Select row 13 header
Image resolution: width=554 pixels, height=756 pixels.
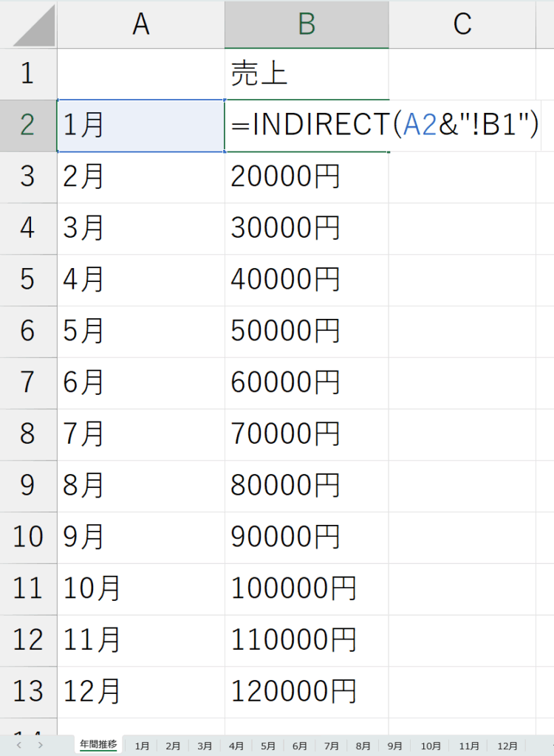point(28,692)
